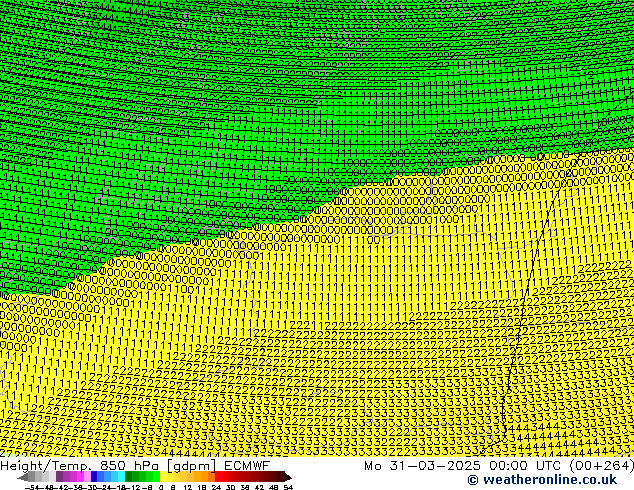Click the 54 value on legend scale

click(x=288, y=487)
